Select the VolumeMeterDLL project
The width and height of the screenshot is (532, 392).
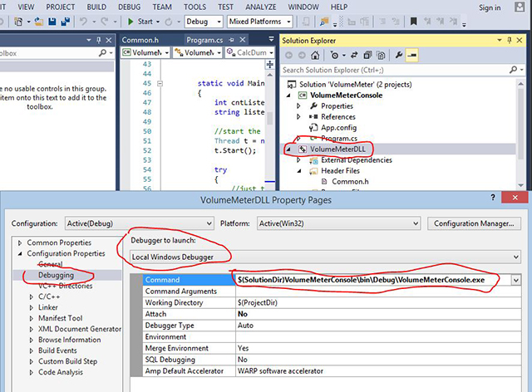tap(337, 149)
